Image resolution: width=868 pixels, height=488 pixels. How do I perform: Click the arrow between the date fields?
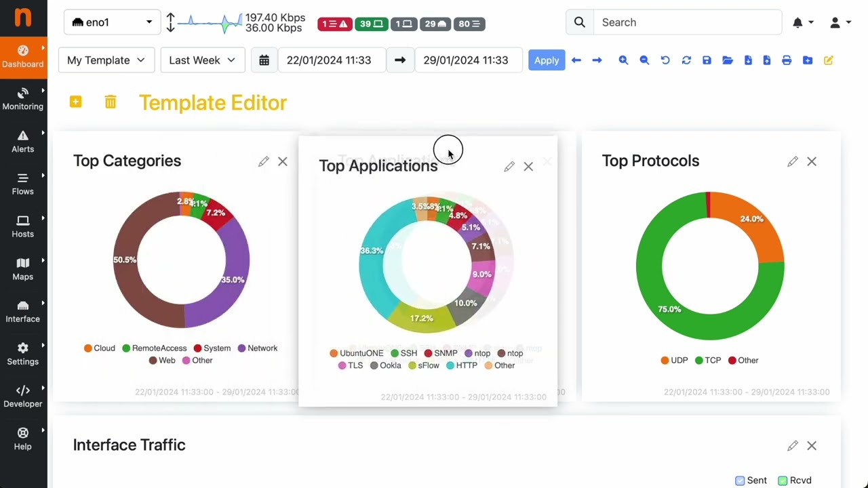click(x=400, y=60)
